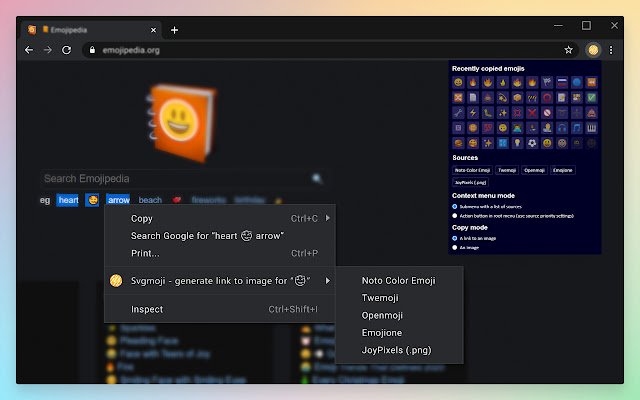Pick the red hollow circle emoji
The image size is (640, 400).
coord(547,98)
